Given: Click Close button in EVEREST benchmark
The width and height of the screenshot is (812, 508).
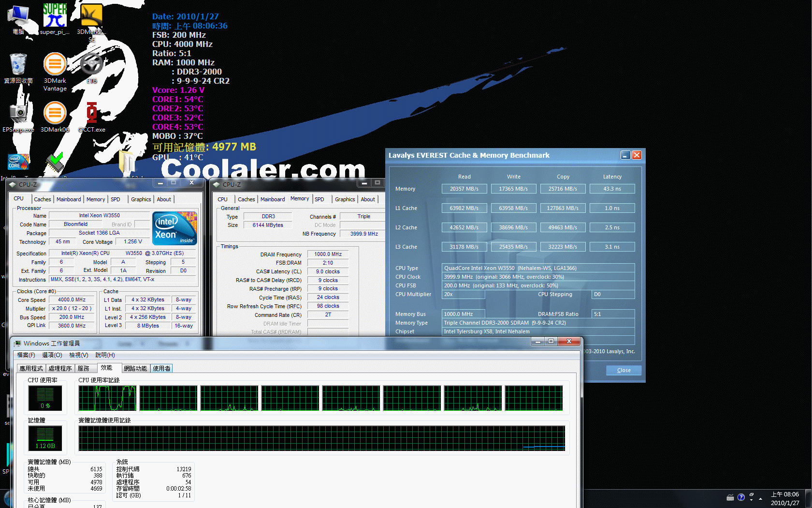Looking at the screenshot, I should point(624,370).
